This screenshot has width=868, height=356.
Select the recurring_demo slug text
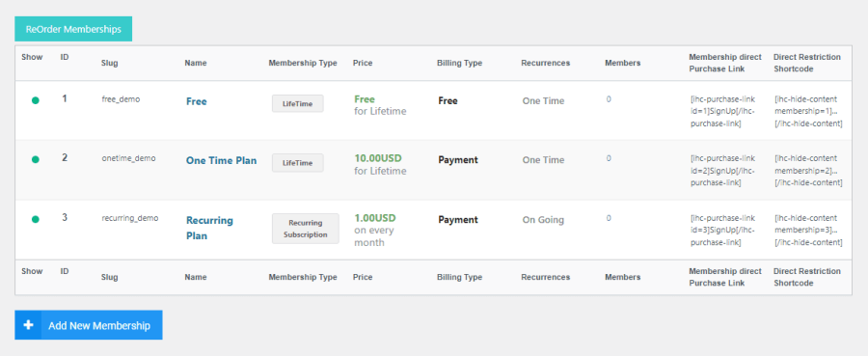[130, 218]
